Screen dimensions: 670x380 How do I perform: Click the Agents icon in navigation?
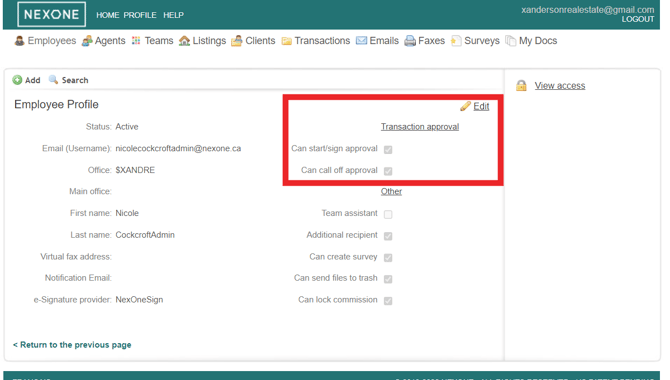pos(87,41)
